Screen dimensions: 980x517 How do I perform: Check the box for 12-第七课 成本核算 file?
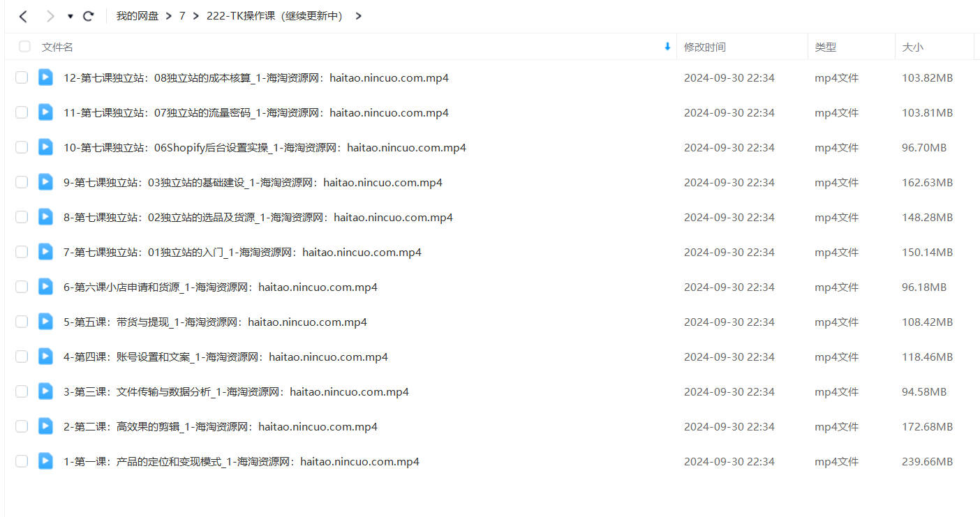(22, 77)
